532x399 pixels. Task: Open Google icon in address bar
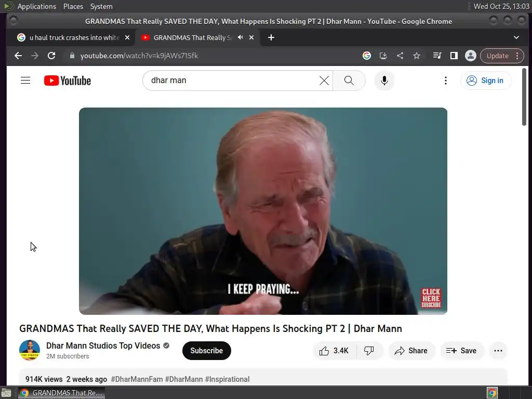366,56
